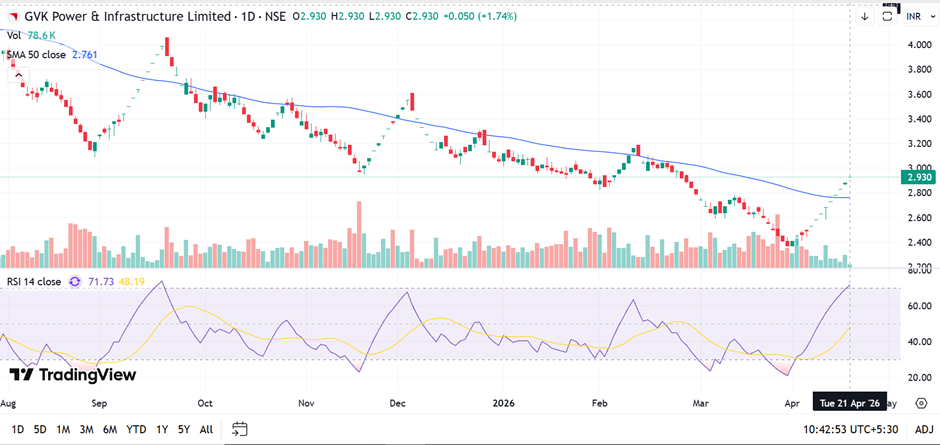The height and width of the screenshot is (445, 940).
Task: Select the 1D time range
Action: [x=15, y=429]
